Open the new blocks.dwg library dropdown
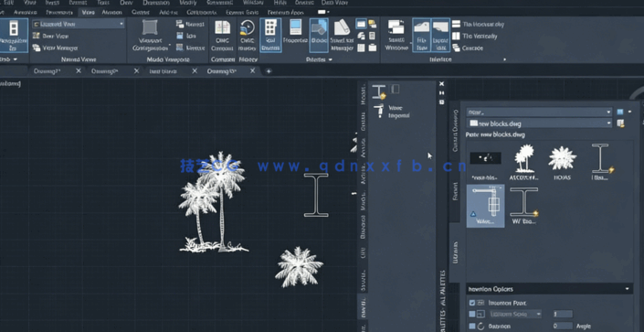The height and width of the screenshot is (332, 644). [539, 123]
